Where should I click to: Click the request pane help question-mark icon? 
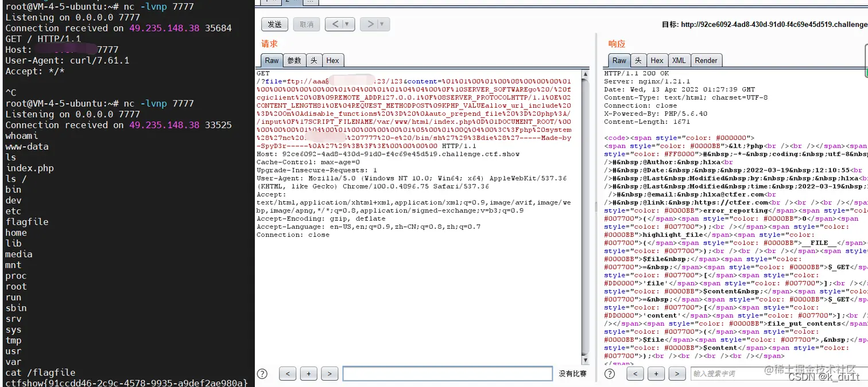(x=262, y=374)
